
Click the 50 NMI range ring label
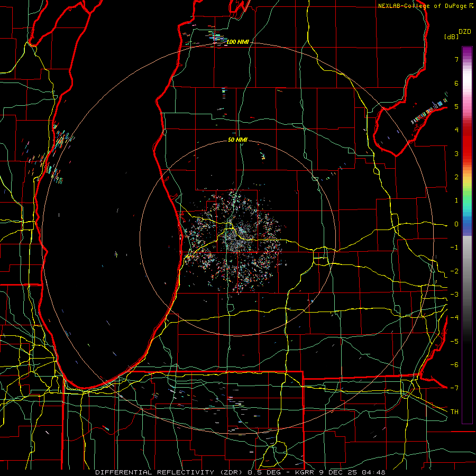pos(237,140)
